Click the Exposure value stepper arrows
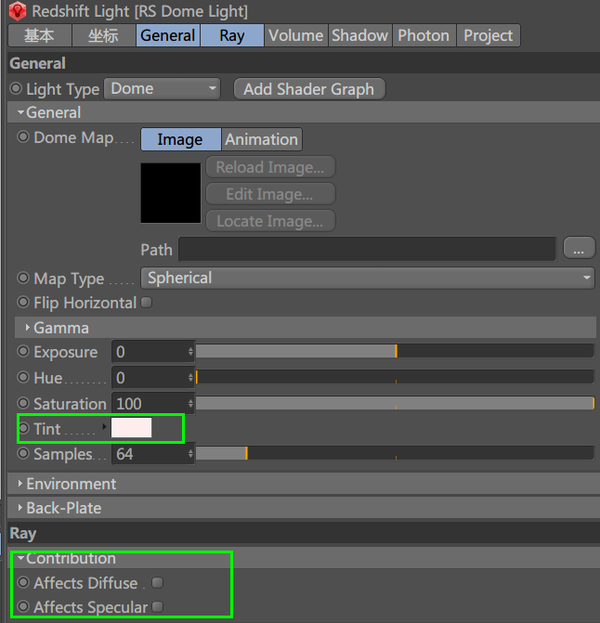The height and width of the screenshot is (623, 600). 190,352
